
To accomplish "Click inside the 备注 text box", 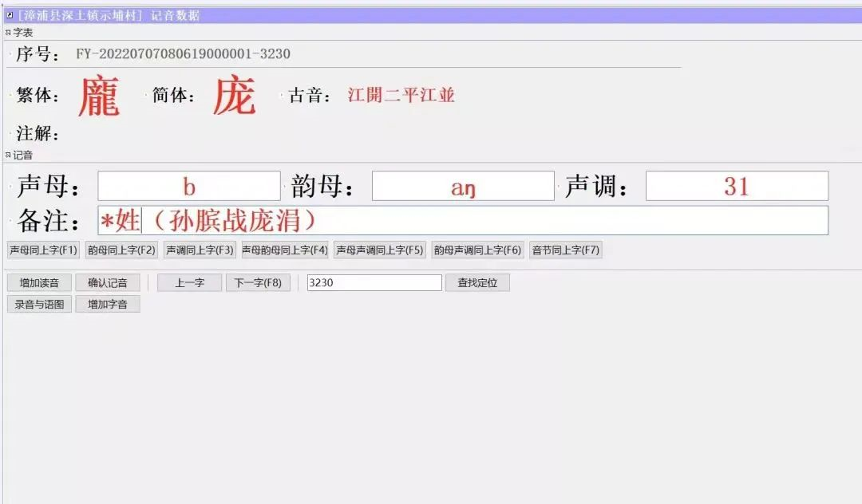I will pos(463,221).
